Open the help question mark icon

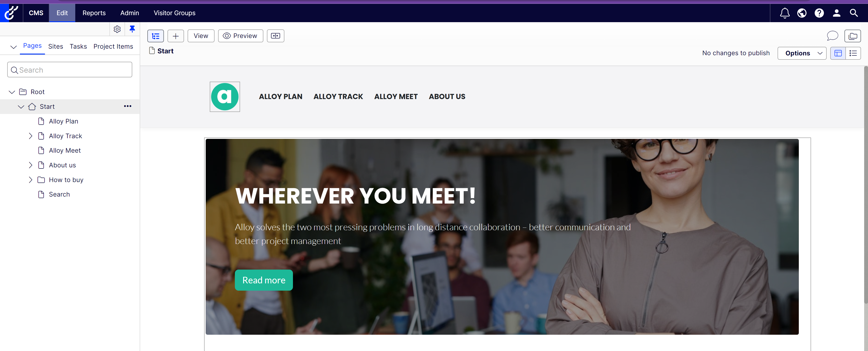click(819, 13)
